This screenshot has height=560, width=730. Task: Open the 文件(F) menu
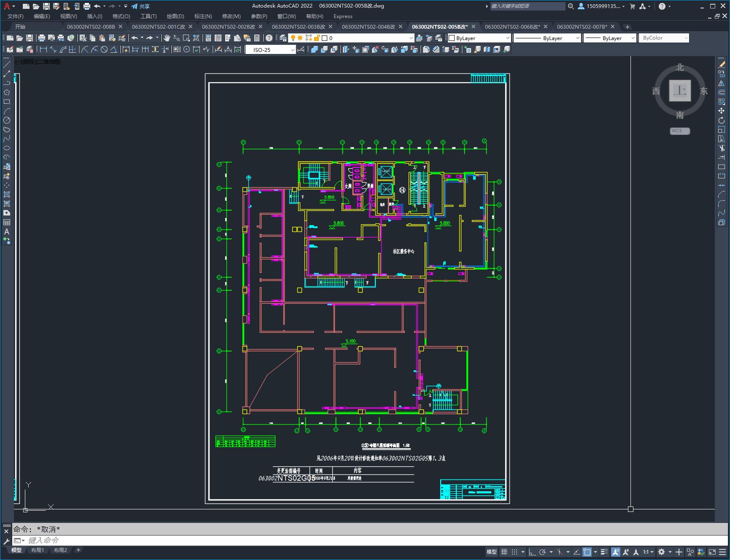16,16
